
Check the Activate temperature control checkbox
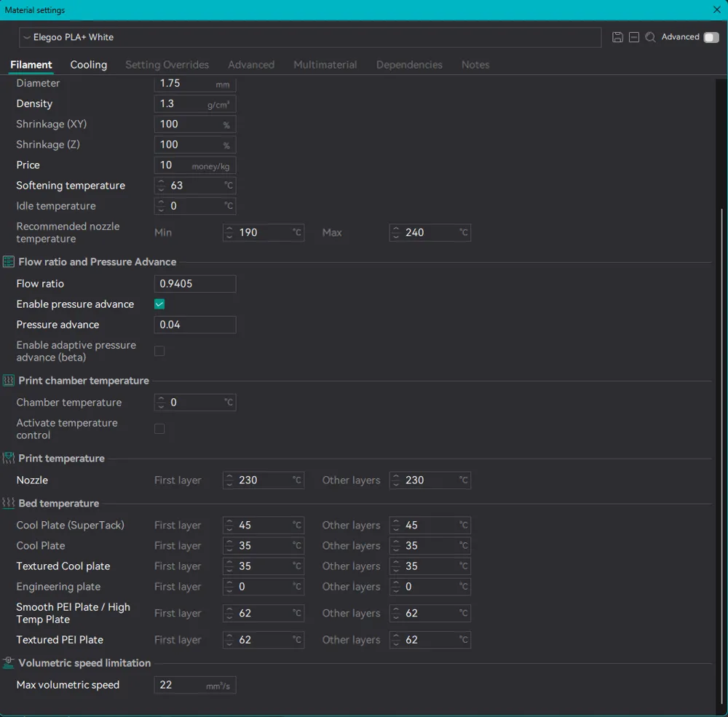pyautogui.click(x=159, y=429)
